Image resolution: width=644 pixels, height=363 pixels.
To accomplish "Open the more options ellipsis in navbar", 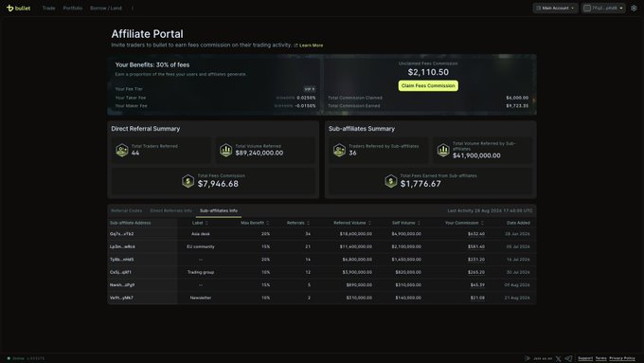I will pyautogui.click(x=133, y=8).
